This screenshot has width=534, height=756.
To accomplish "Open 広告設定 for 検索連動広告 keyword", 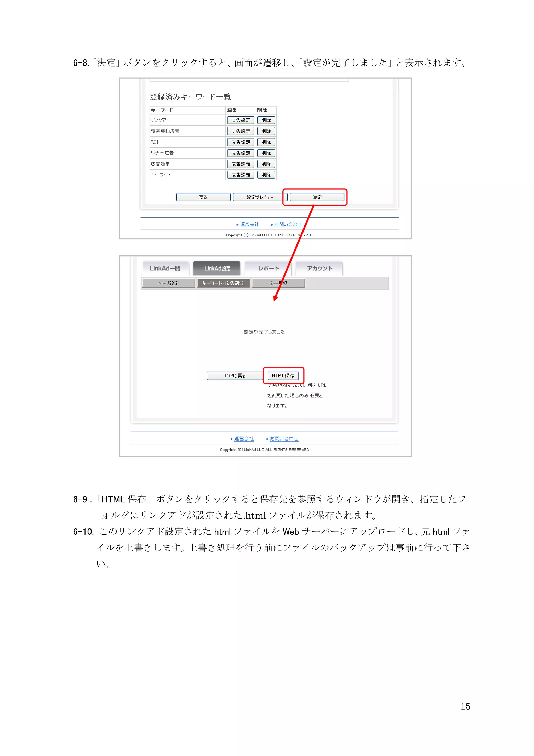I will point(240,131).
